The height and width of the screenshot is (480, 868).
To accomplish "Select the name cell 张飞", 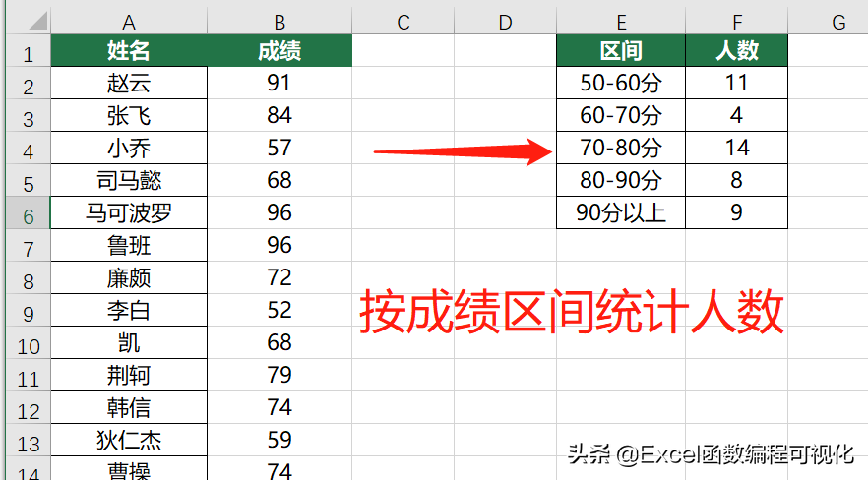I will point(129,116).
